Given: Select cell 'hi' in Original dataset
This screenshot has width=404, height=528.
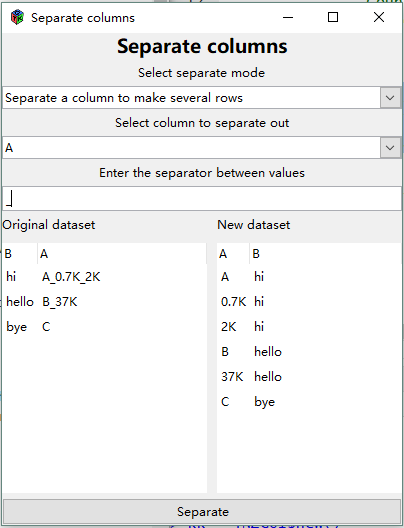Looking at the screenshot, I should tap(11, 277).
